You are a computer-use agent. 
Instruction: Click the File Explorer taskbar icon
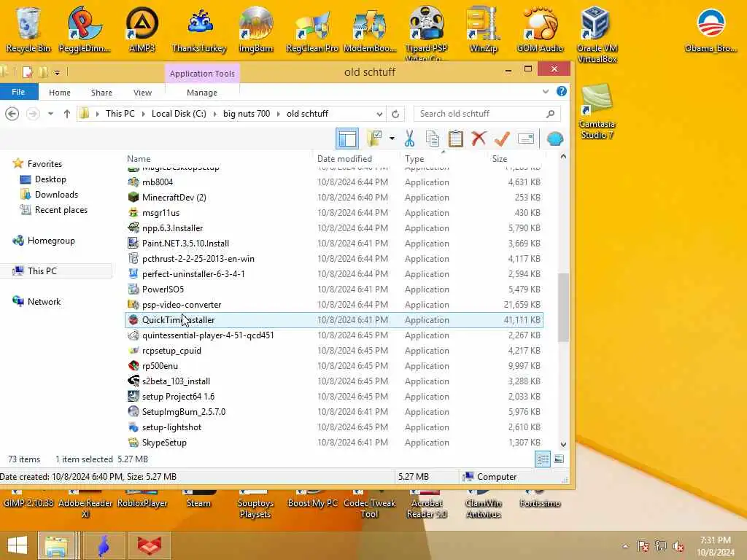[x=56, y=545]
